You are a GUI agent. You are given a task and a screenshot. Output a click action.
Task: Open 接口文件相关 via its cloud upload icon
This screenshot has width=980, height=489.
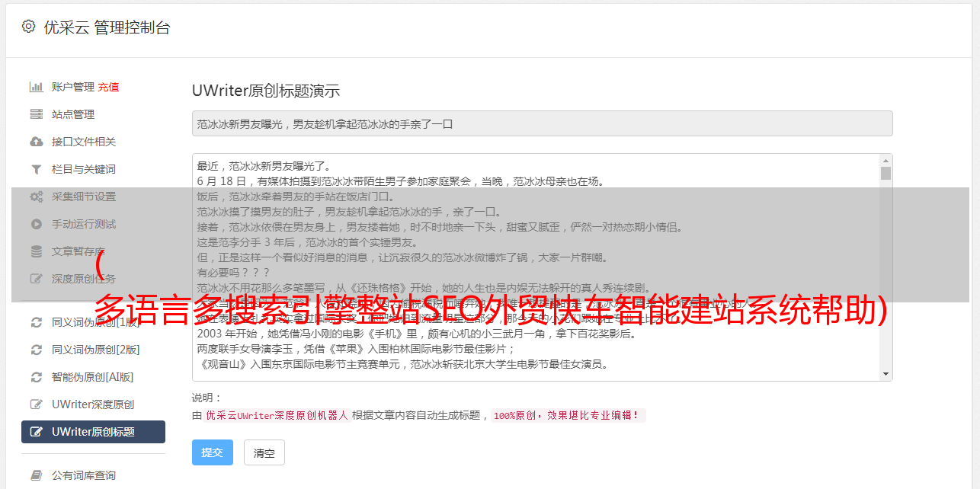point(36,142)
